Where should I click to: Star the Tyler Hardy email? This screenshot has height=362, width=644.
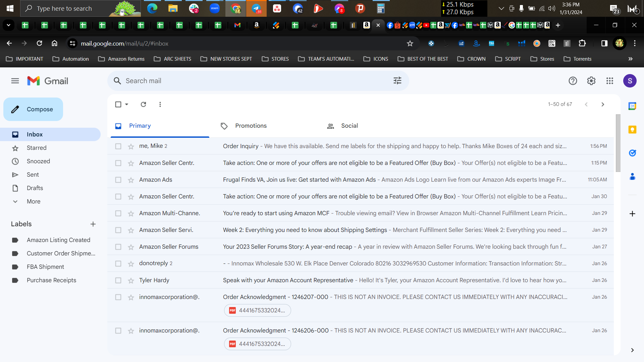pos(131,281)
